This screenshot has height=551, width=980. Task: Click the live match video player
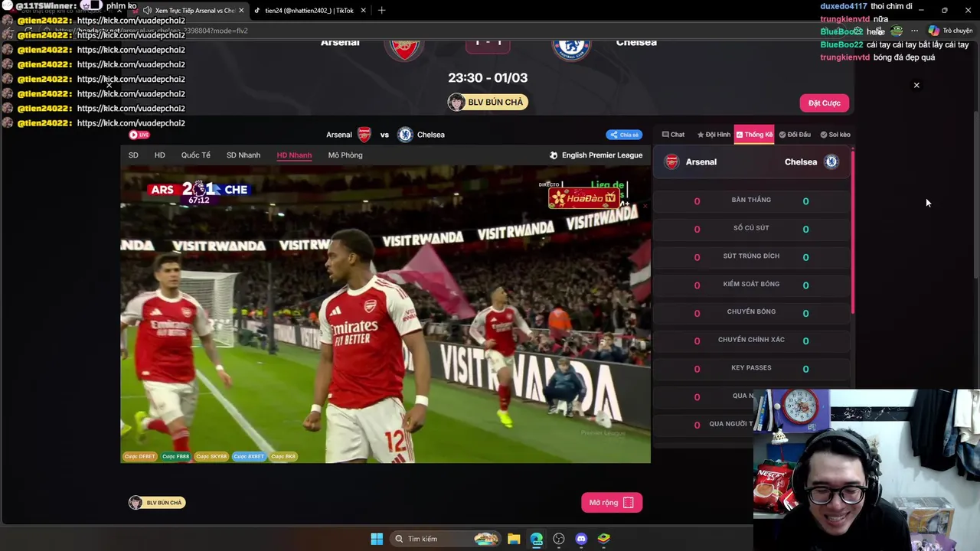coord(385,315)
